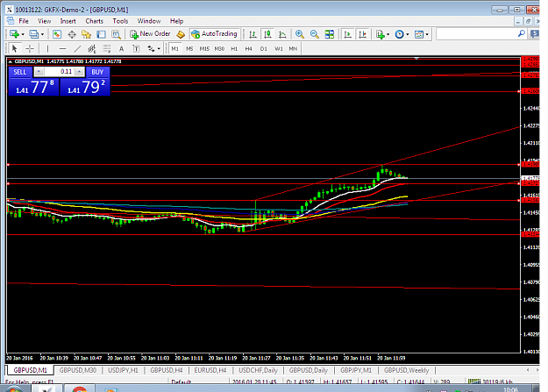Viewport: 548px width, 392px height.
Task: Expand the Templates dropdown arrow
Action: click(427, 34)
